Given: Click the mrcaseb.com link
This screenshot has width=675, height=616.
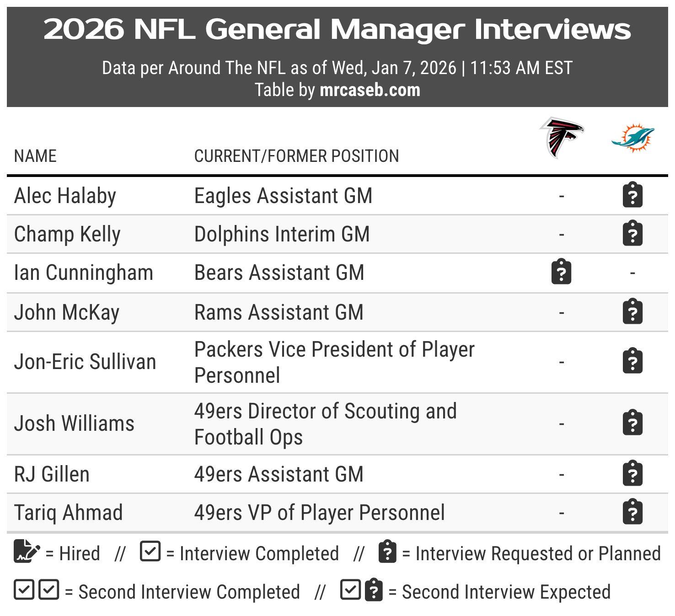Looking at the screenshot, I should point(370,90).
